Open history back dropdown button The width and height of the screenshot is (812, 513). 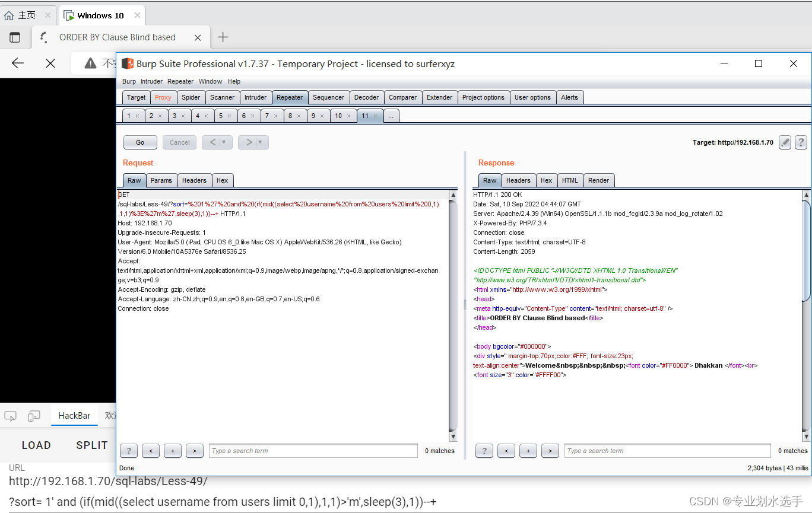[217, 142]
